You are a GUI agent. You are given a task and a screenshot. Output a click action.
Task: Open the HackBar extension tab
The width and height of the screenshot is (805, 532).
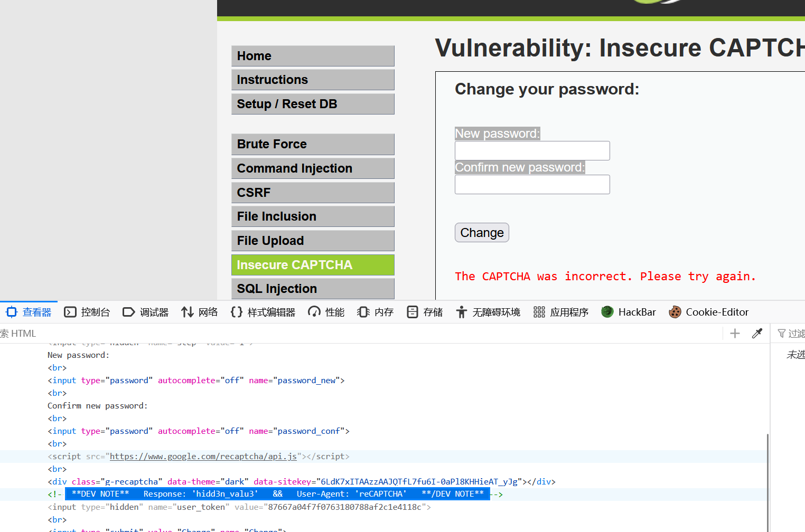point(629,312)
